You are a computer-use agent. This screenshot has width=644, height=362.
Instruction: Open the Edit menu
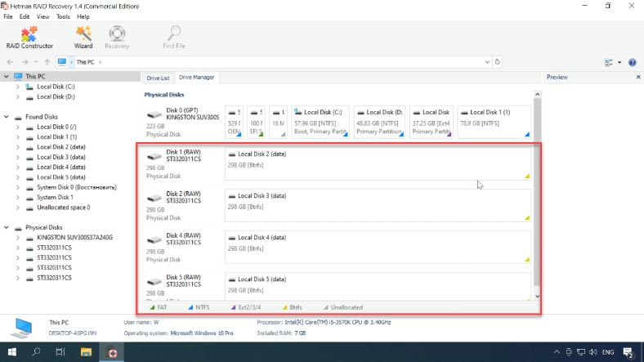click(x=25, y=17)
